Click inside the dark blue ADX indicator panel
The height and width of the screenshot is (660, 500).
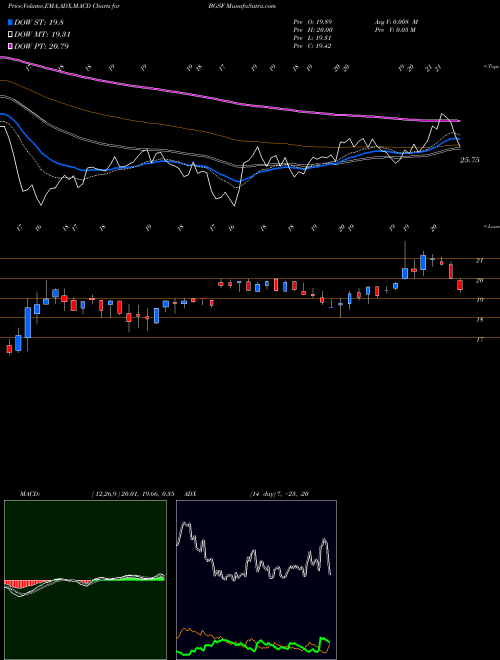tap(256, 580)
